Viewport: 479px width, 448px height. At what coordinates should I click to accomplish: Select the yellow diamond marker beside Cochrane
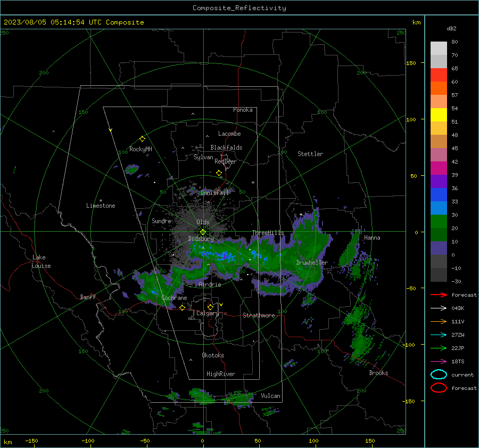pos(182,307)
